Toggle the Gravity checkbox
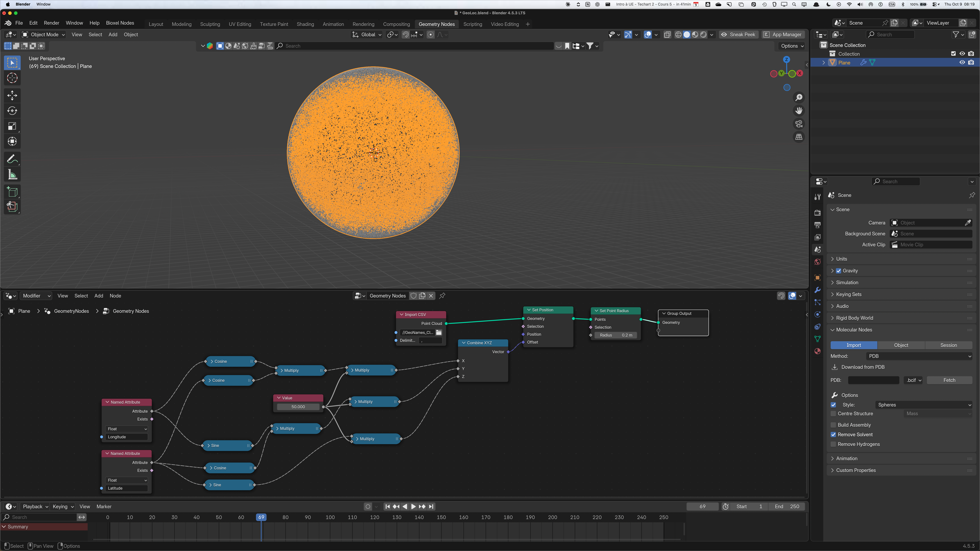980x551 pixels. tap(839, 271)
